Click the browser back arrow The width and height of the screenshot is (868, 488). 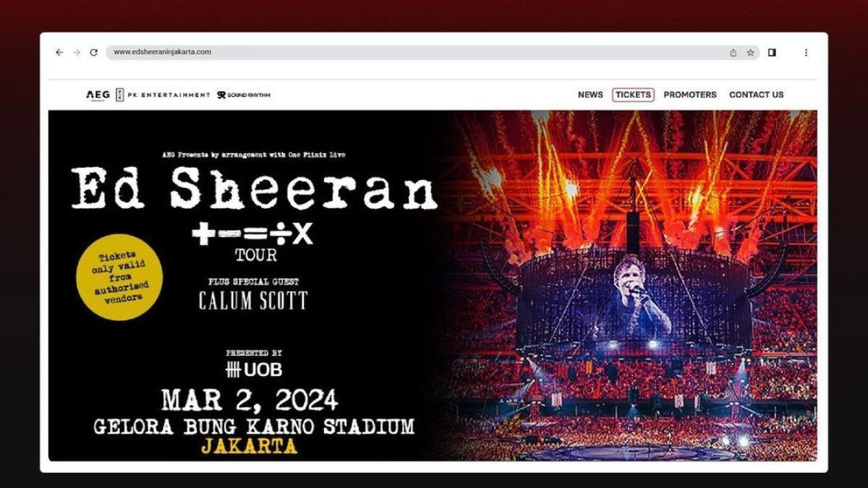(x=59, y=52)
